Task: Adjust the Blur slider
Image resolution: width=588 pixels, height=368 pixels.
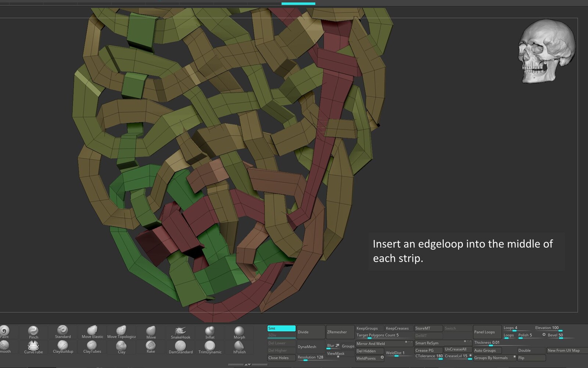Action: pyautogui.click(x=333, y=346)
